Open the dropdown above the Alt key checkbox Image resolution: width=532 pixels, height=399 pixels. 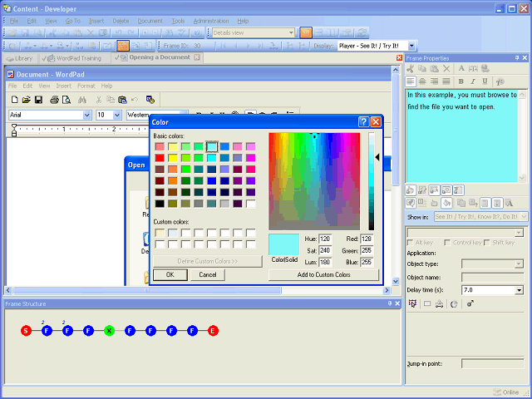pyautogui.click(x=519, y=233)
